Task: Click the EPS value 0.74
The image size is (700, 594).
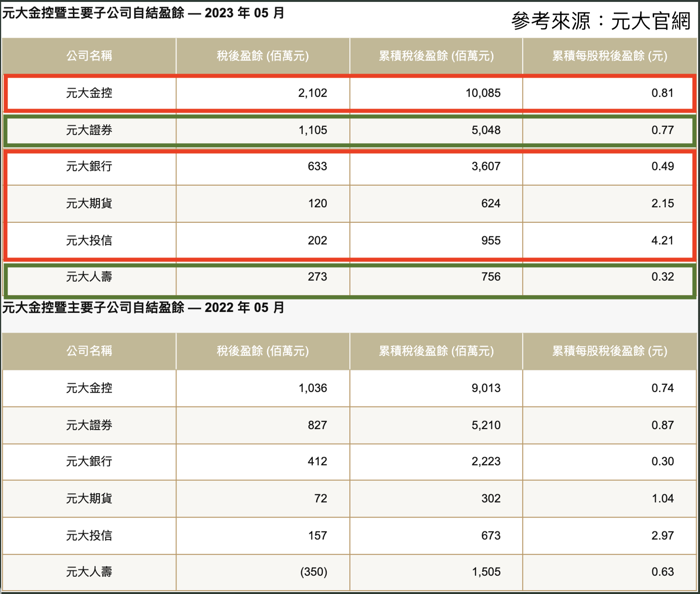Action: [x=663, y=388]
